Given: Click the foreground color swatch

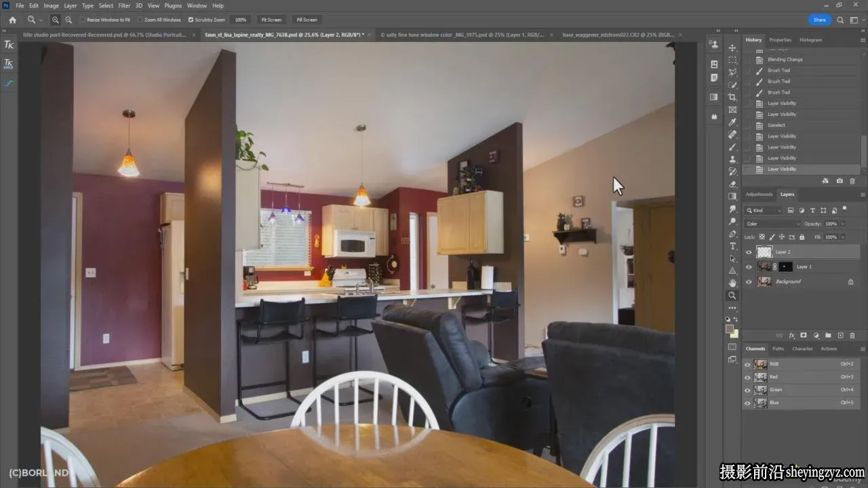Looking at the screenshot, I should 730,329.
